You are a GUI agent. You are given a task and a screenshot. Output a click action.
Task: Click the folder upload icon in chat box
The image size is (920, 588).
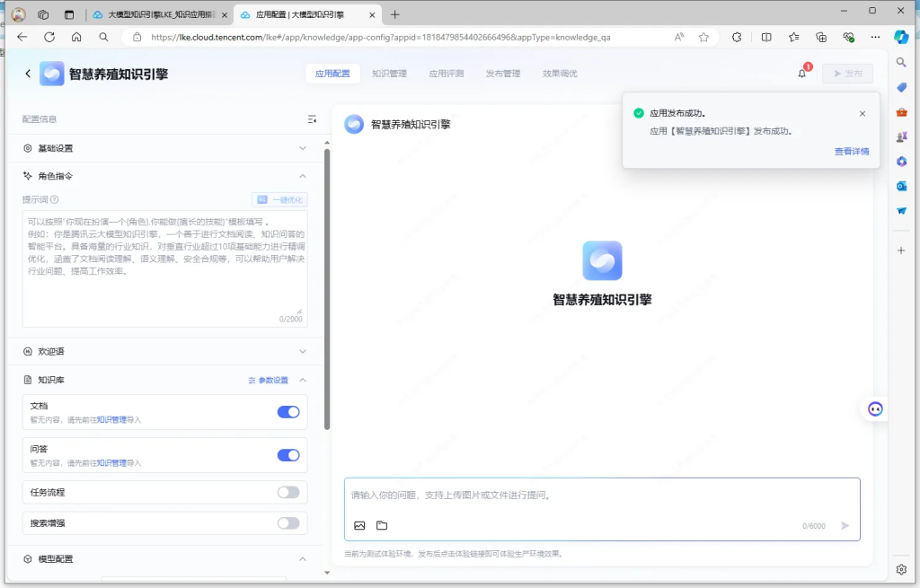pyautogui.click(x=382, y=526)
